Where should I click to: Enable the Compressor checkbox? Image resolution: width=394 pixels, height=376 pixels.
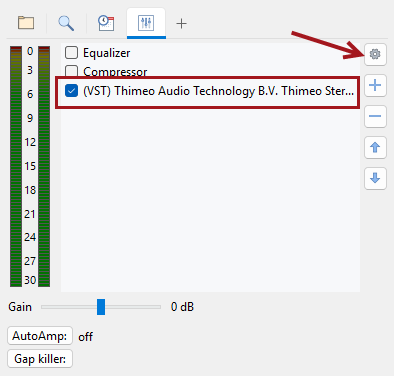point(71,71)
